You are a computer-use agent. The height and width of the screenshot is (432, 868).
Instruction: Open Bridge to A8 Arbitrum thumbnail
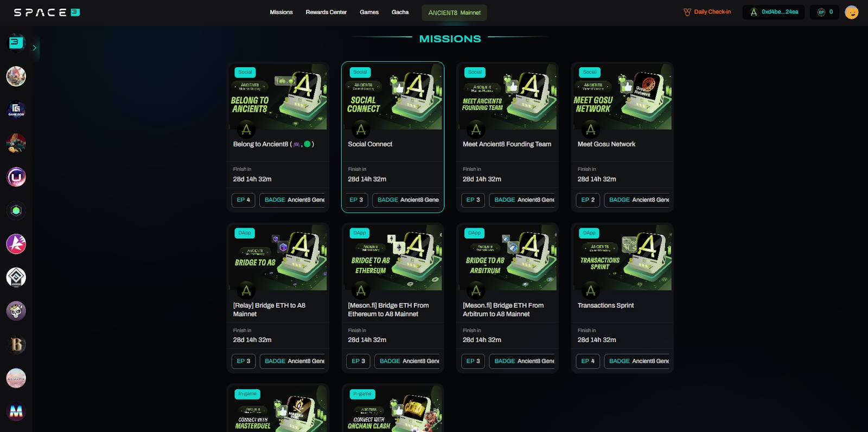pos(508,258)
